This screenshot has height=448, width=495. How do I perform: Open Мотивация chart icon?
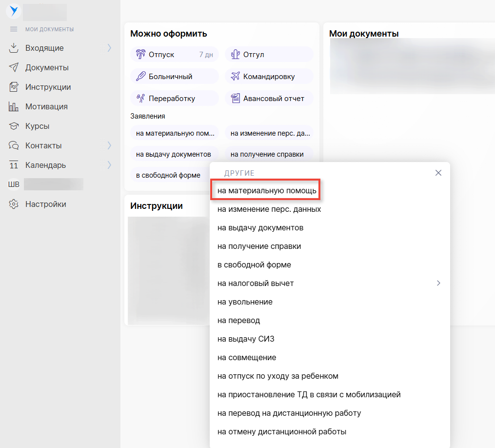click(x=14, y=106)
